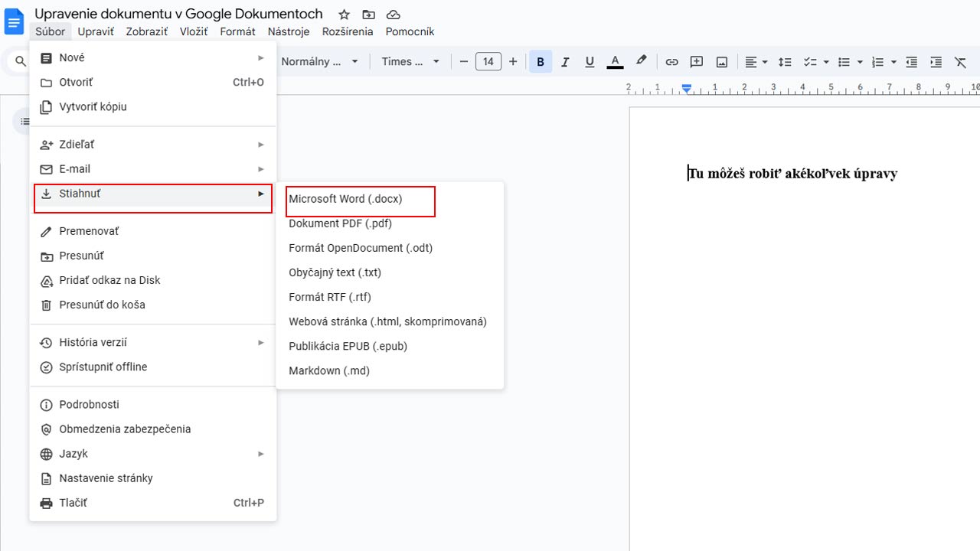The width and height of the screenshot is (980, 551).
Task: Toggle Italic formatting button
Action: [565, 62]
